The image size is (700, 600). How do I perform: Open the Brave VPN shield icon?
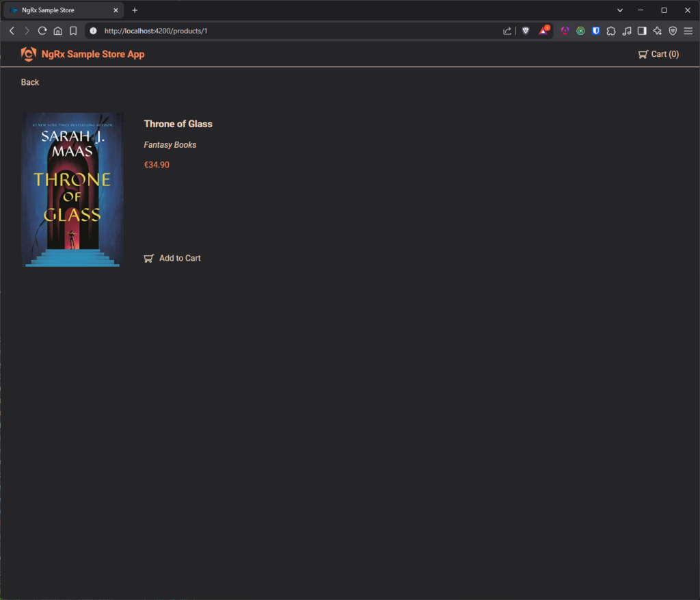[x=673, y=31]
